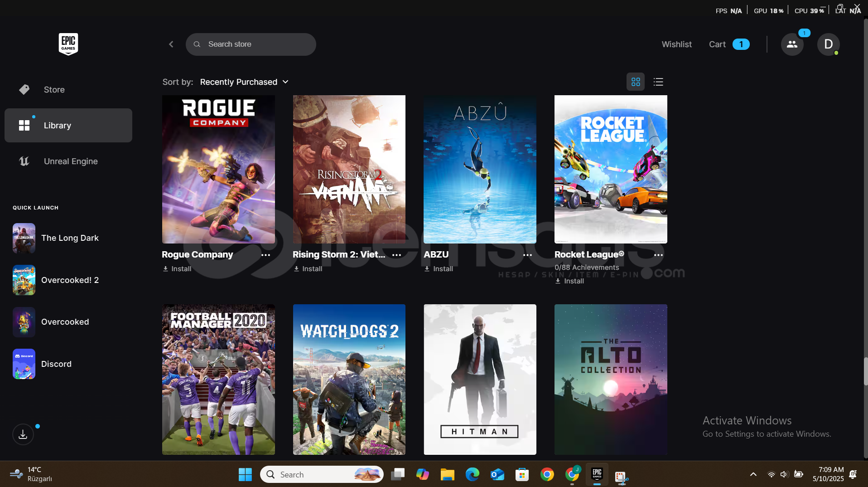Image resolution: width=868 pixels, height=487 pixels.
Task: Switch to list view
Action: click(x=658, y=82)
